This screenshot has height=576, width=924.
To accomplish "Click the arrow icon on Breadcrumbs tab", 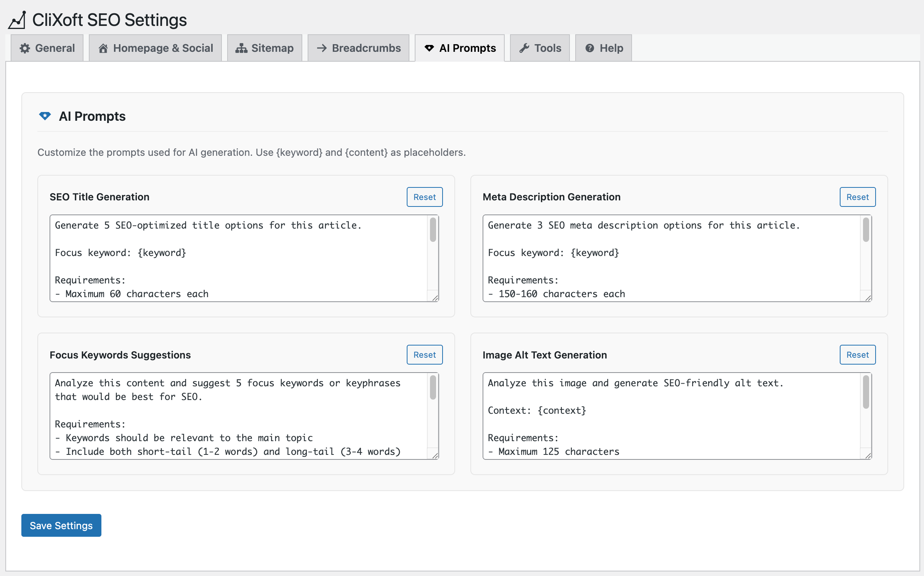I will (x=322, y=48).
